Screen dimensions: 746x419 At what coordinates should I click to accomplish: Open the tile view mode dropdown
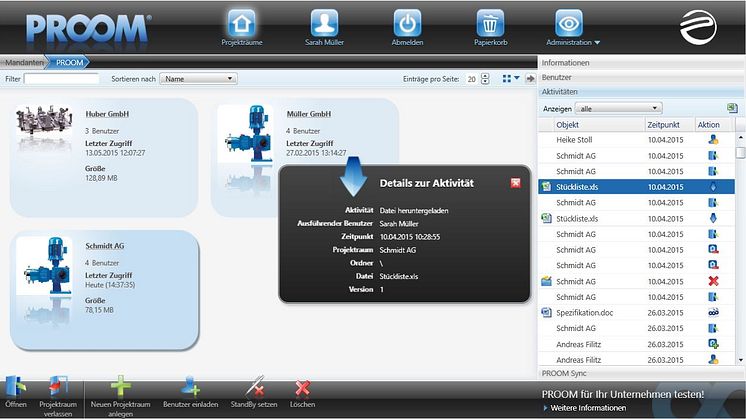pyautogui.click(x=511, y=78)
